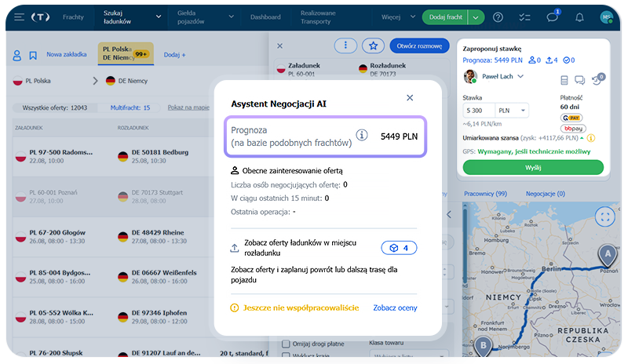Open the Nowa zakładka tab
The width and height of the screenshot is (628, 364).
tap(67, 54)
